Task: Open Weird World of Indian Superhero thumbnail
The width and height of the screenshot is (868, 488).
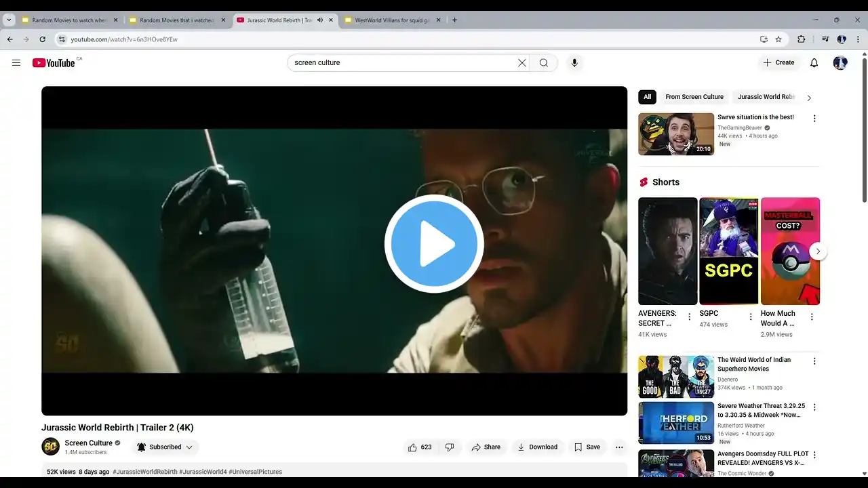Action: click(x=676, y=377)
